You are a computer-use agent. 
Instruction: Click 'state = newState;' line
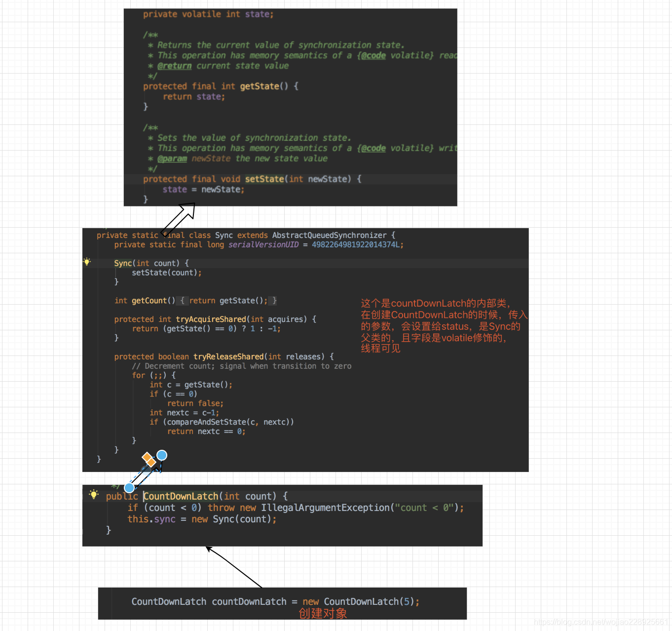click(203, 190)
